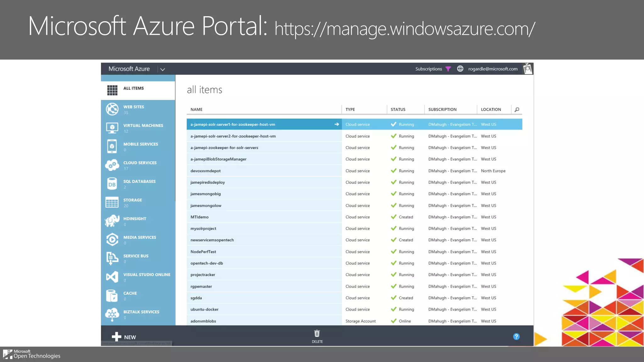Select the devoxxvmdepot row
Viewport: 644px width, 362px height.
pos(354,171)
